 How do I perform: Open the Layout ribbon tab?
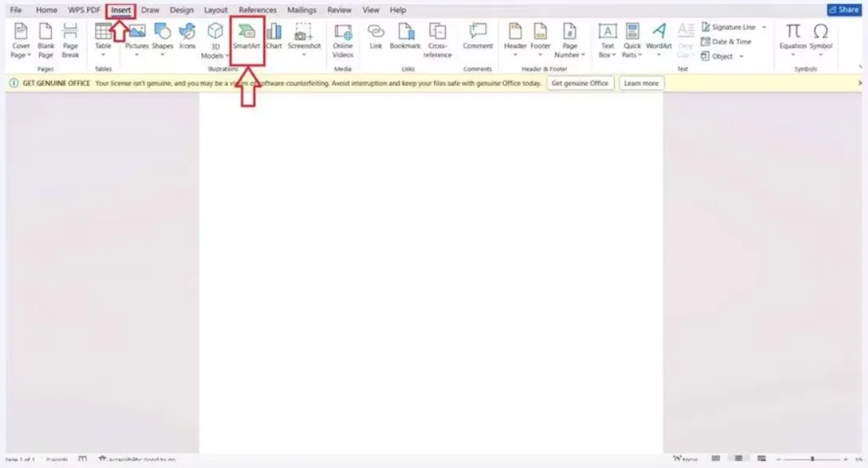(x=215, y=10)
